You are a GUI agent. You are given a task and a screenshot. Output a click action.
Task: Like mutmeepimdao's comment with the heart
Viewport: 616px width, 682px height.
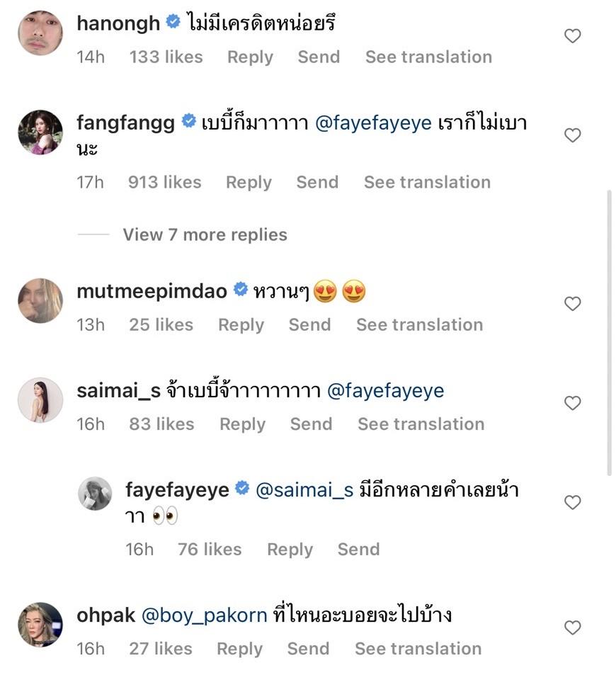572,304
